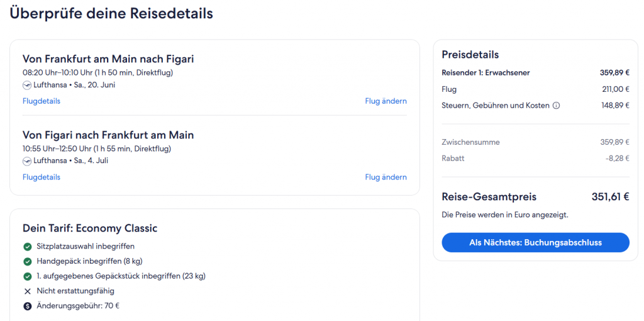Click the Lufthansa logo on outbound flight
This screenshot has height=321, width=644.
(x=27, y=85)
